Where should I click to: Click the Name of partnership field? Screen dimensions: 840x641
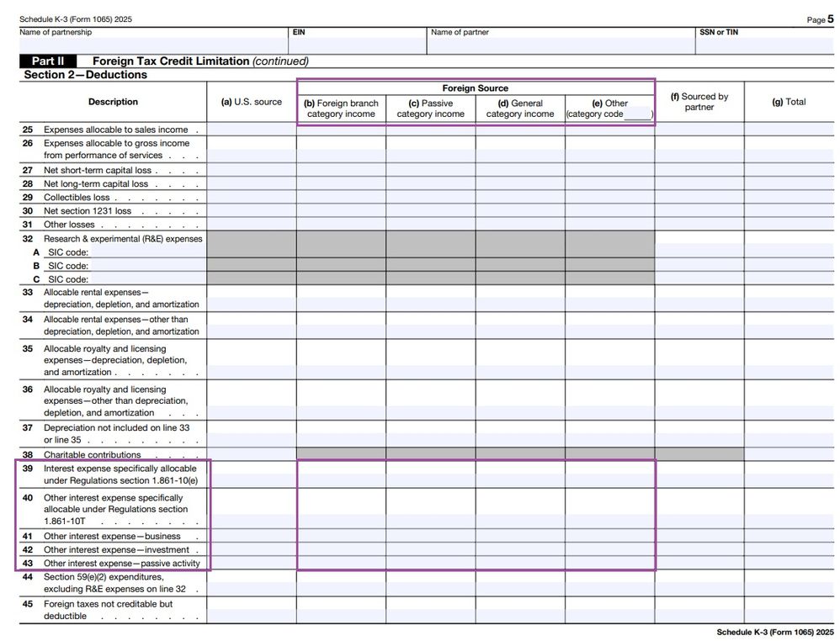[152, 45]
